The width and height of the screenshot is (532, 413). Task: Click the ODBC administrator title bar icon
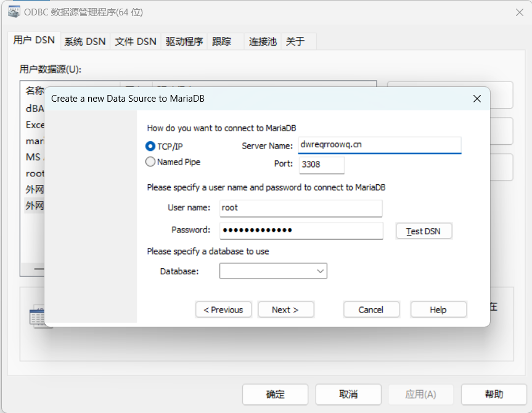pos(14,12)
